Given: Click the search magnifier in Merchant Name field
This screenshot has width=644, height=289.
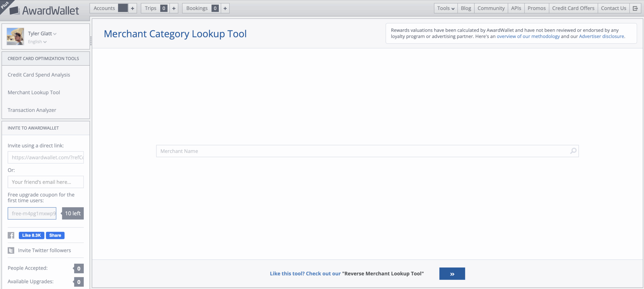Looking at the screenshot, I should [x=573, y=151].
